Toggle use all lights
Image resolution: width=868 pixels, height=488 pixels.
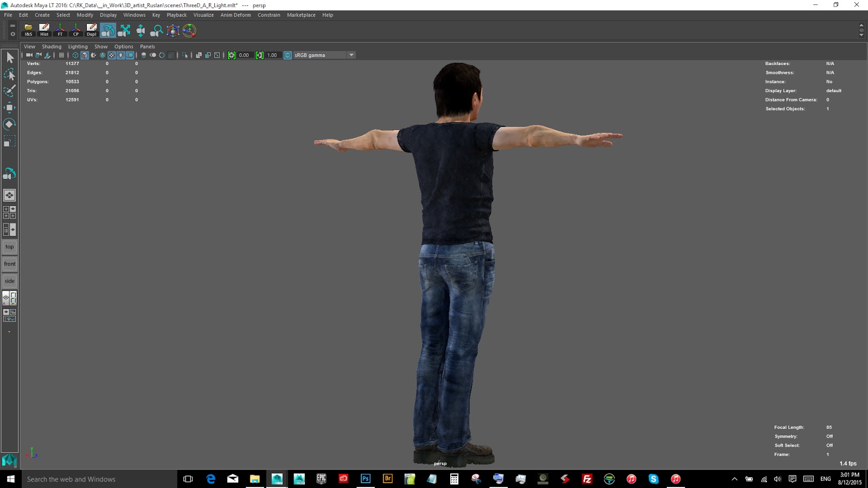[121, 55]
